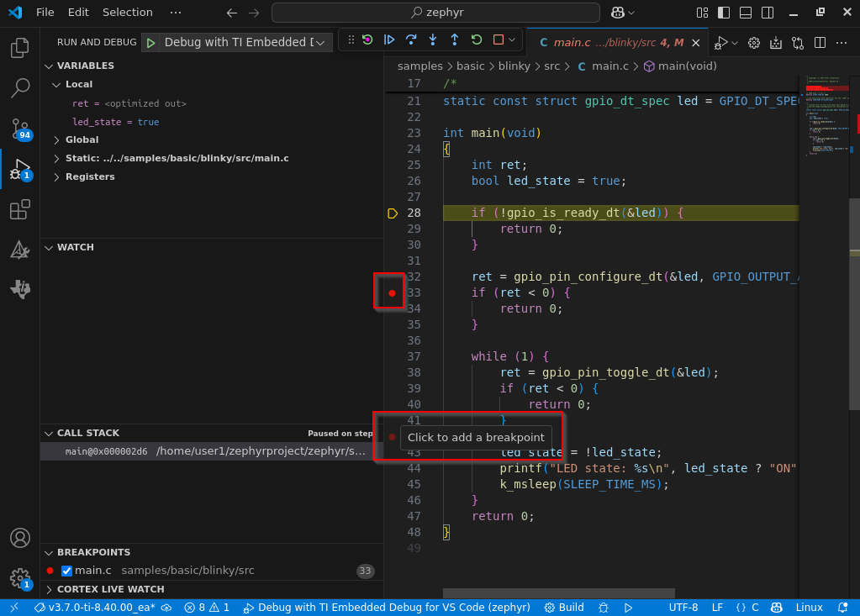Step into the function

click(x=433, y=39)
